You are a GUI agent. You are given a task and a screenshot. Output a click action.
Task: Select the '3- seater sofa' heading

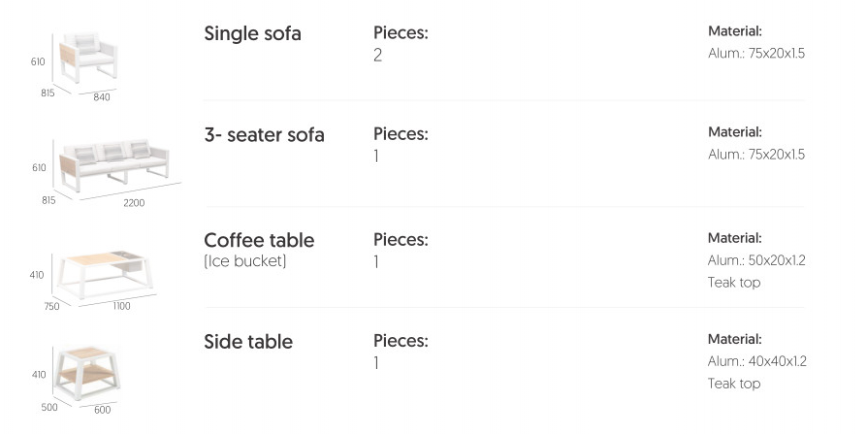pos(264,135)
